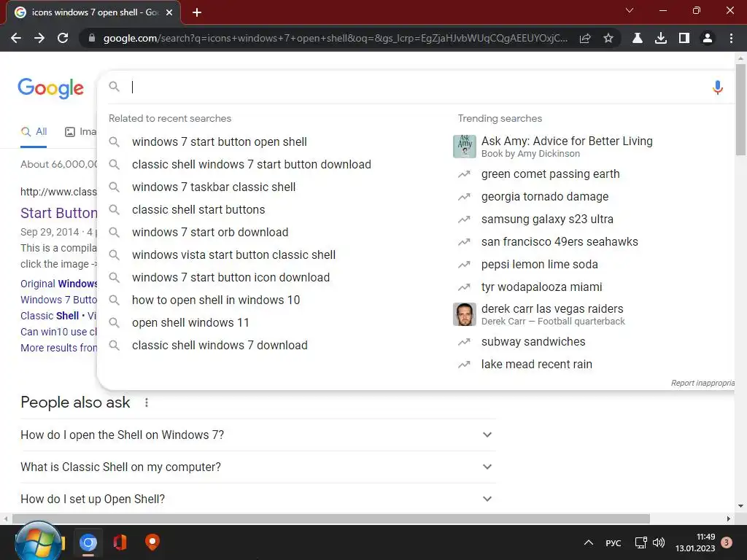
Task: Click the voice search microphone icon
Action: point(718,87)
